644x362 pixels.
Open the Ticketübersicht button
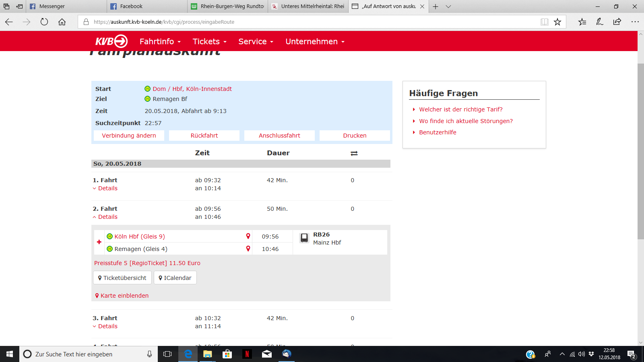[x=122, y=278]
